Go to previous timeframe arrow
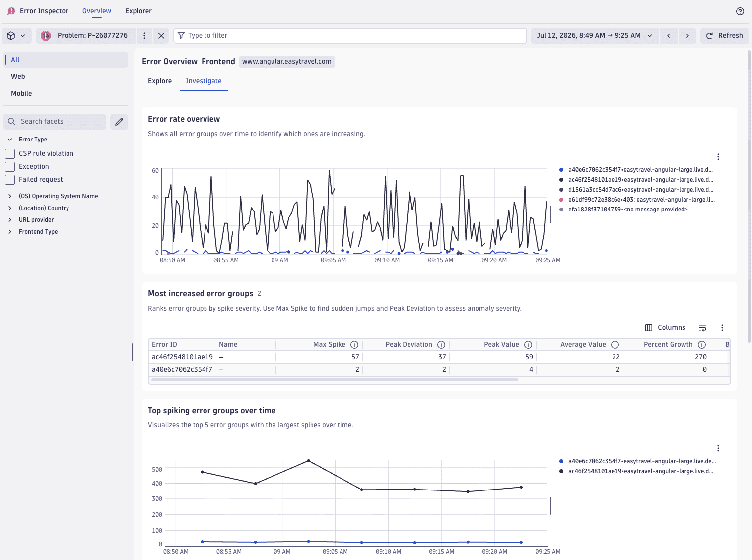Viewport: 752px width, 560px height. click(669, 36)
